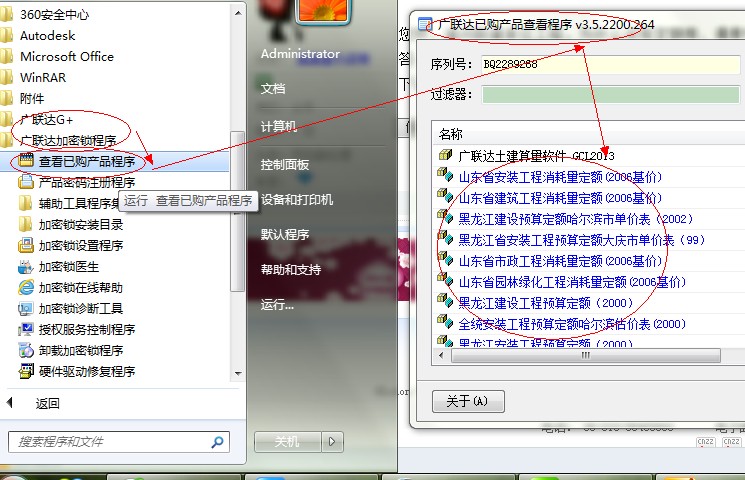Click the 关于(A) button
This screenshot has width=745, height=480.
[x=468, y=401]
